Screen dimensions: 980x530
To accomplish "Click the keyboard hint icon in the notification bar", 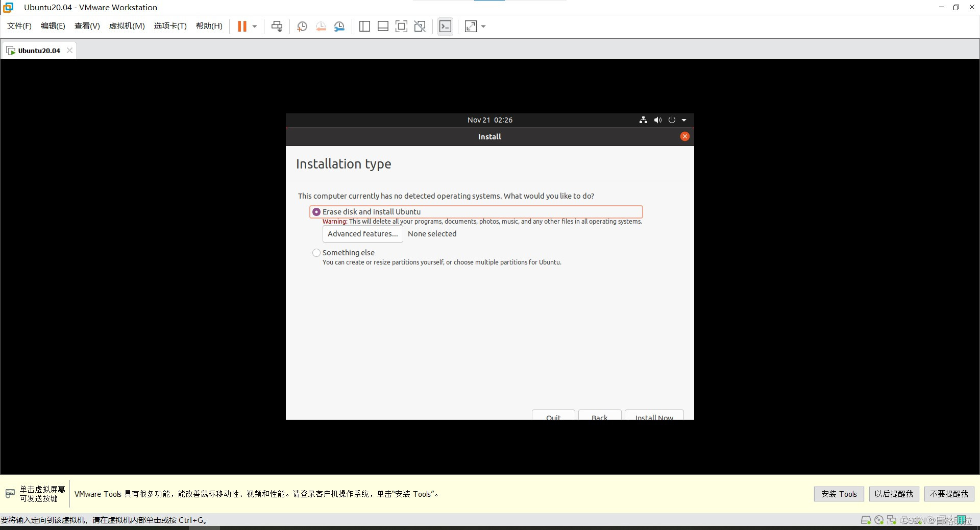I will coord(10,494).
